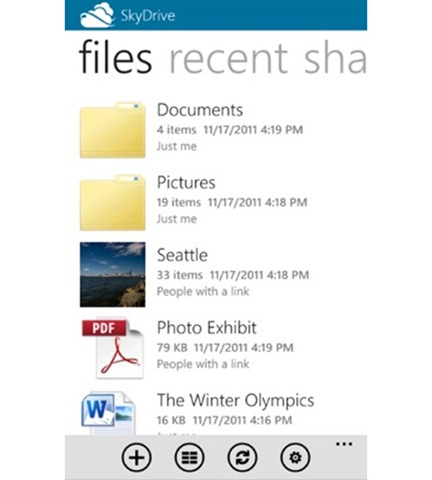432x480 pixels.
Task: Open the Pictures folder icon
Action: pyautogui.click(x=113, y=202)
